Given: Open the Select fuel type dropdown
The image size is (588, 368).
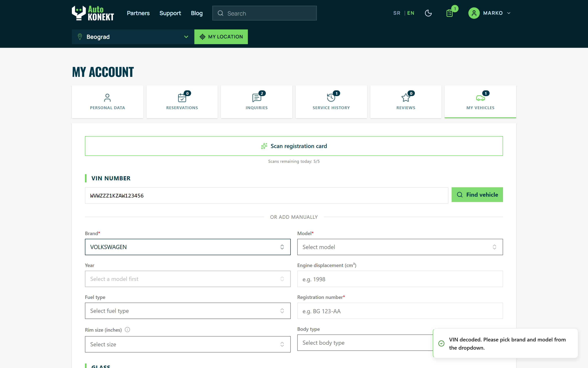Looking at the screenshot, I should click(188, 311).
